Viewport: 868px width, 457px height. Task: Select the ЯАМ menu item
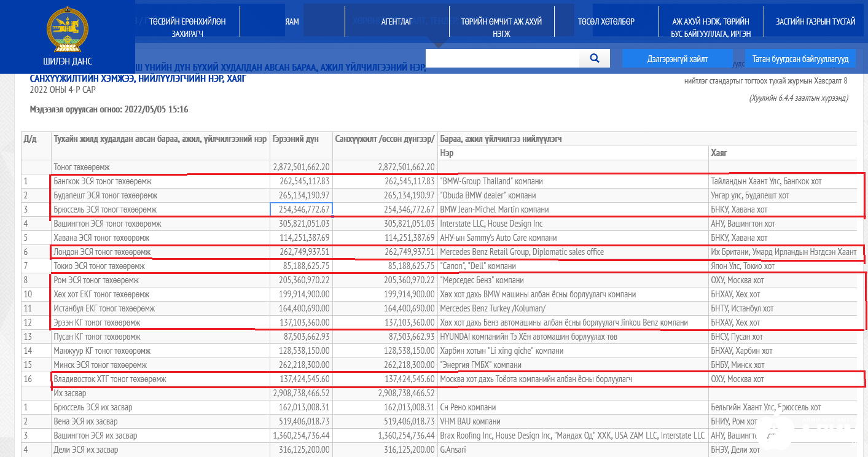(x=292, y=21)
